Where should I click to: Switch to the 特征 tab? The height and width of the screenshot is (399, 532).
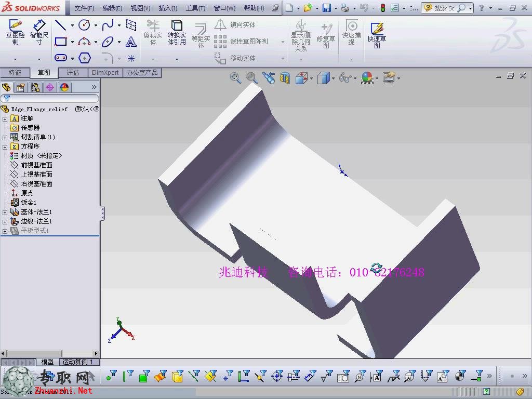coord(15,73)
